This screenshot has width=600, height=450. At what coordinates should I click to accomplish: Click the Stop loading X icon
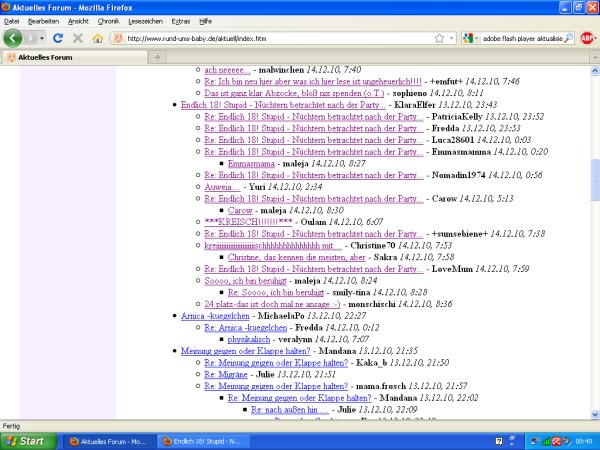78,38
